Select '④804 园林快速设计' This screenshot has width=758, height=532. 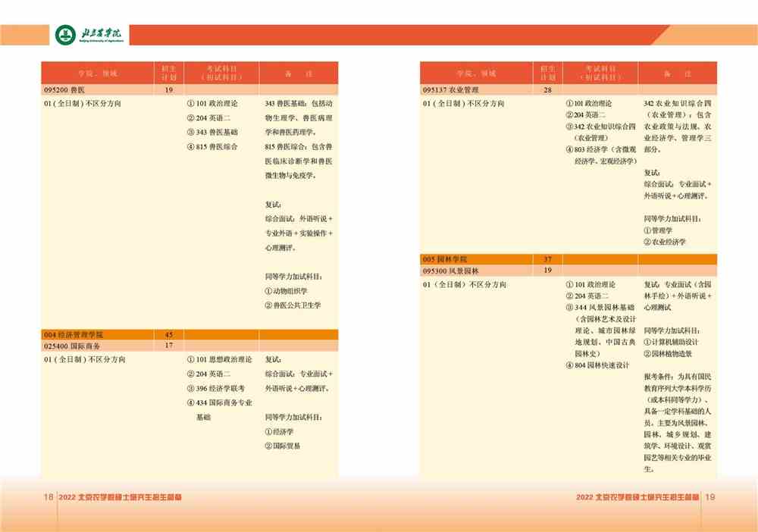598,366
